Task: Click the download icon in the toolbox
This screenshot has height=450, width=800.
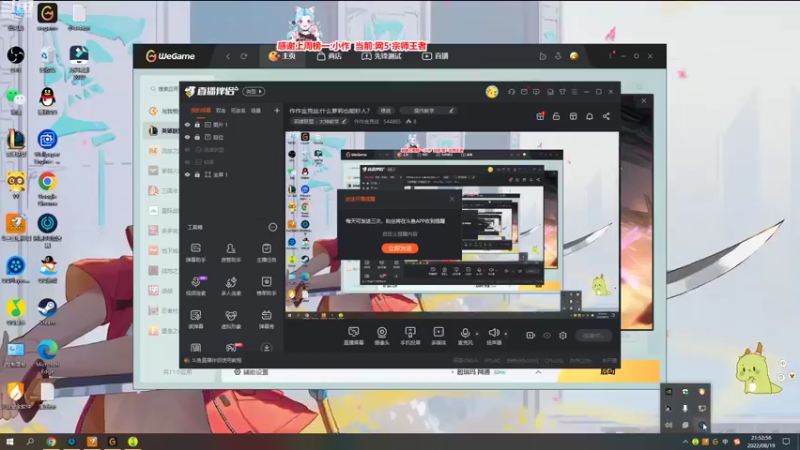Action: coord(266,348)
